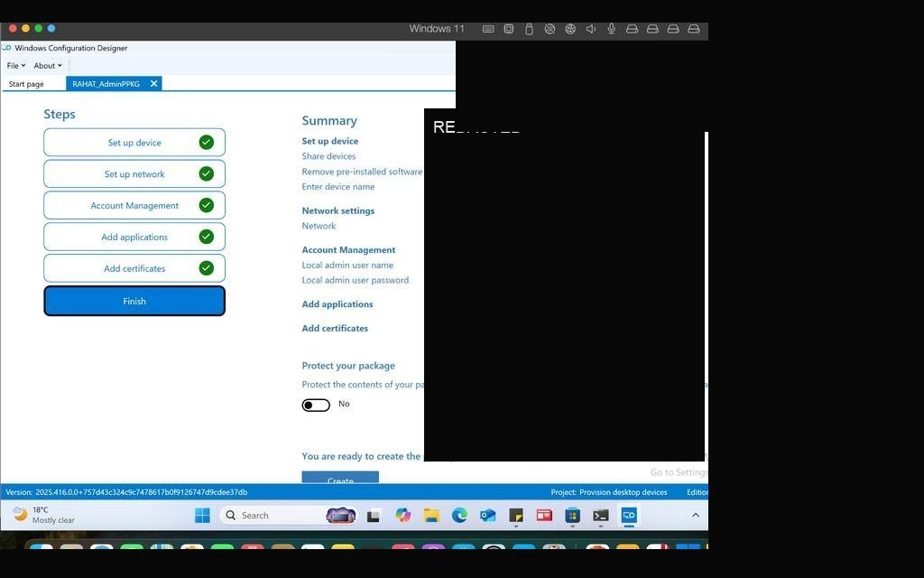This screenshot has height=578, width=924.
Task: Click the USB device icon in VM toolbar
Action: (529, 29)
